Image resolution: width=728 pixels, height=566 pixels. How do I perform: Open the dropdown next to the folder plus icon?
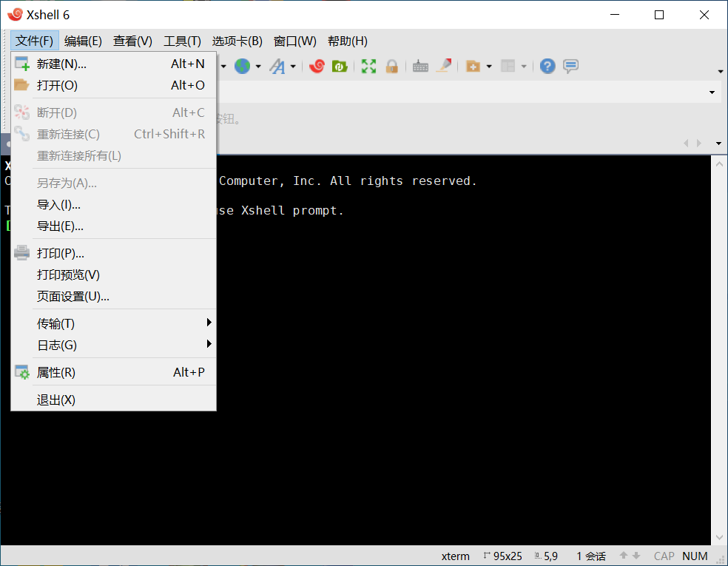click(x=489, y=67)
